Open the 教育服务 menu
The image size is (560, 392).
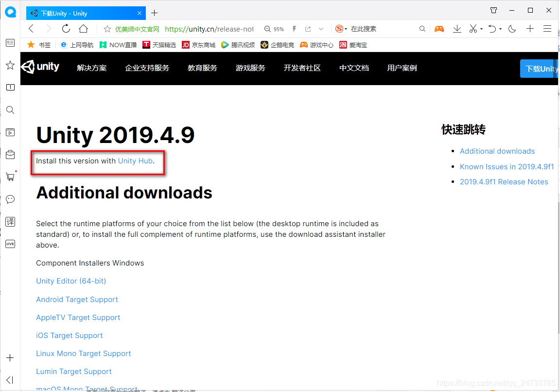[203, 68]
